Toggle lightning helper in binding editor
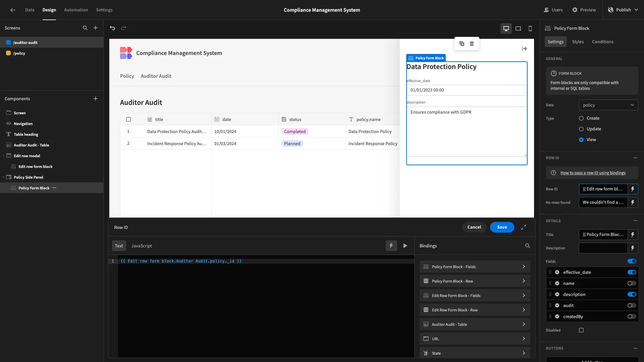 pyautogui.click(x=391, y=246)
